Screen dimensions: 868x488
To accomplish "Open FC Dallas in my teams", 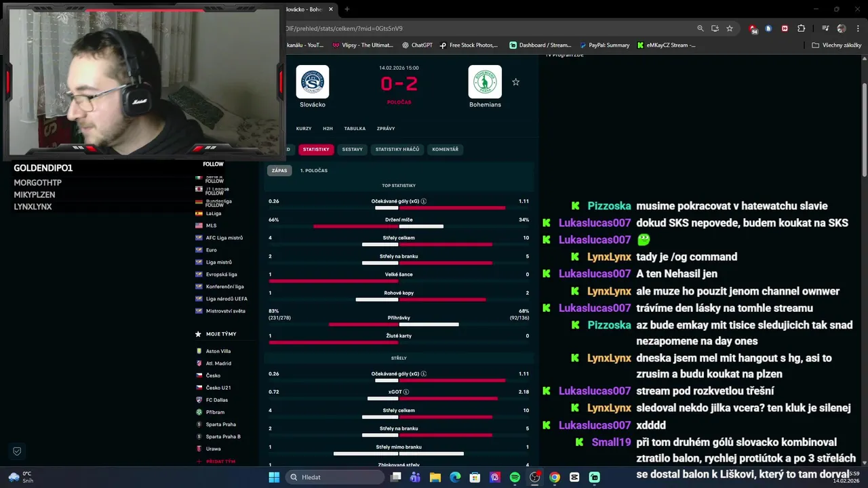I will (217, 400).
